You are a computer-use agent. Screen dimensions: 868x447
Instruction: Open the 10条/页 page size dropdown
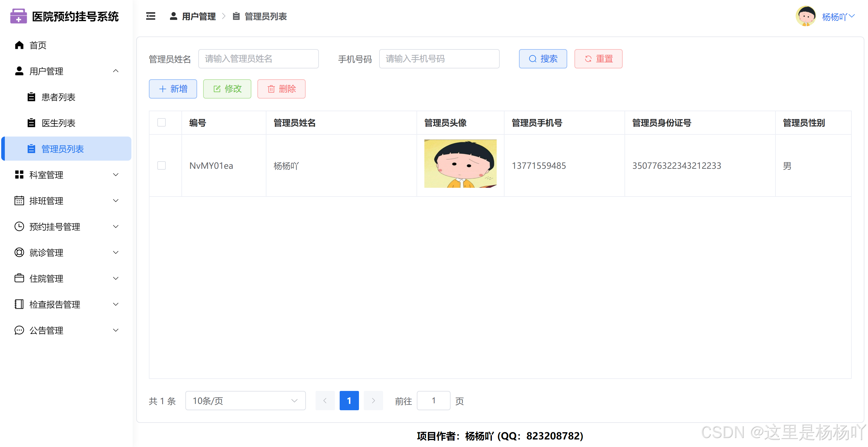pyautogui.click(x=245, y=401)
